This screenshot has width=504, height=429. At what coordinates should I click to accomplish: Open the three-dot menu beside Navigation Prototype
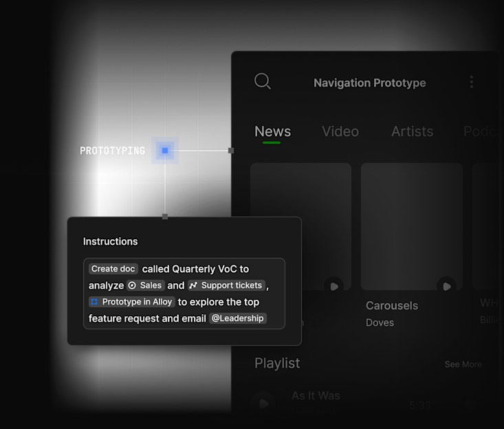(472, 82)
